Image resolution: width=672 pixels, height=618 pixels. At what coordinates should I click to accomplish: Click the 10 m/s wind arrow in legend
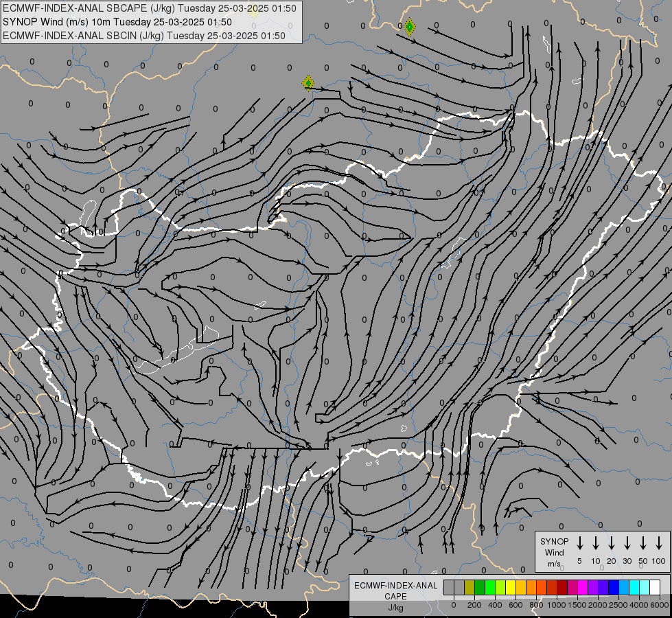point(596,543)
